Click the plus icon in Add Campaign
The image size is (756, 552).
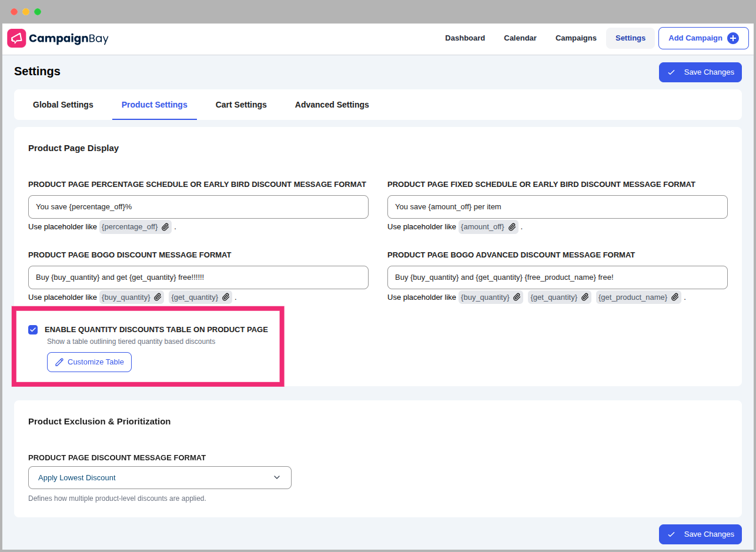[x=733, y=38]
